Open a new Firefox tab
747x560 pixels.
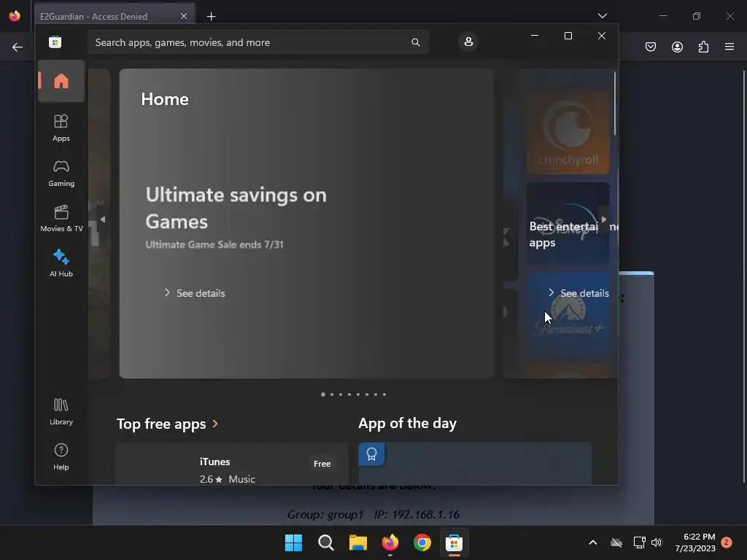tap(211, 17)
